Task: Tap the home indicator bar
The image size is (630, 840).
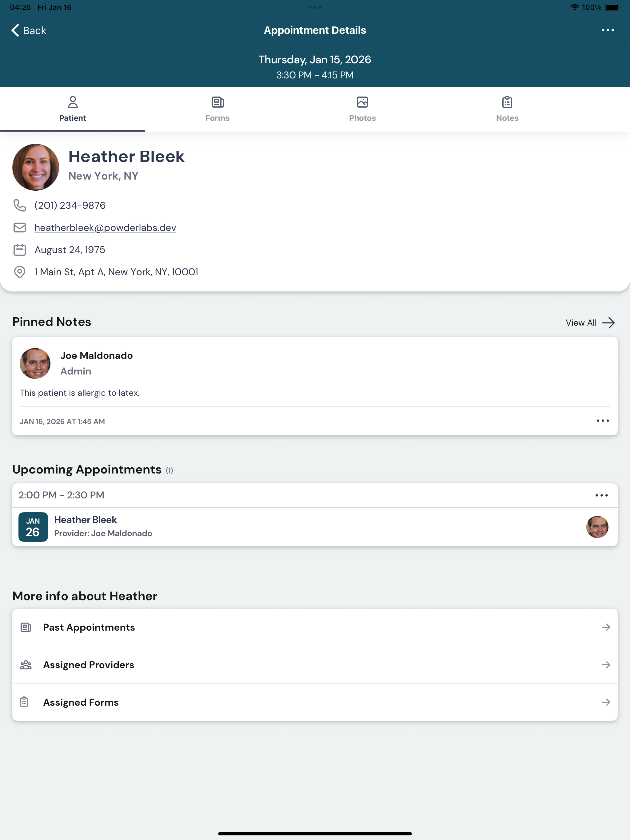Action: 315,834
